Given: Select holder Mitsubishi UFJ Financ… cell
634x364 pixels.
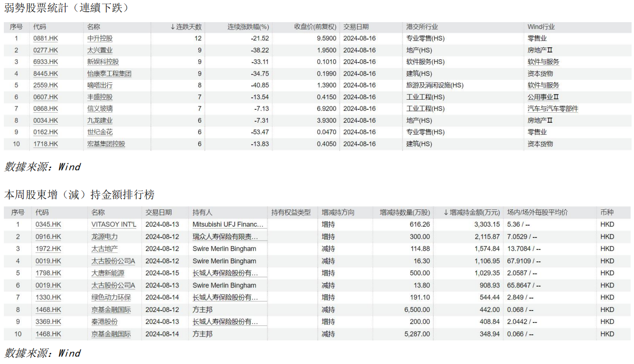Looking at the screenshot, I should [x=228, y=224].
